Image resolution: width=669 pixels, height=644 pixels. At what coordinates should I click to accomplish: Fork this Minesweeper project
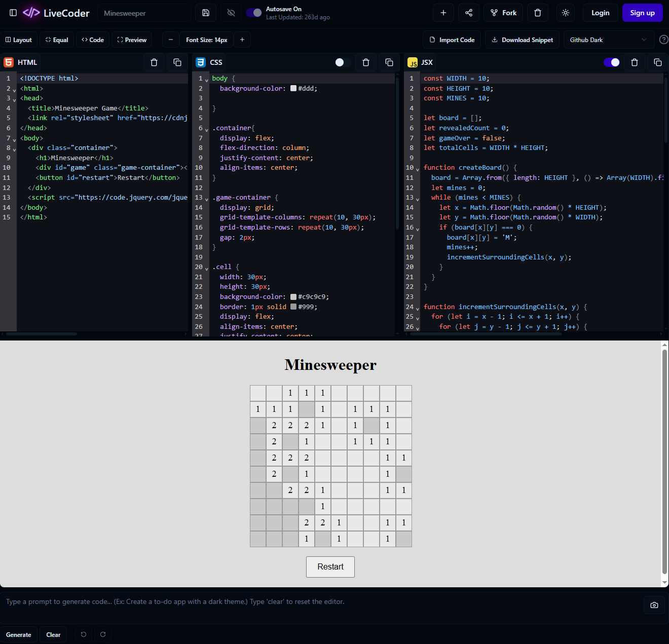coord(503,13)
